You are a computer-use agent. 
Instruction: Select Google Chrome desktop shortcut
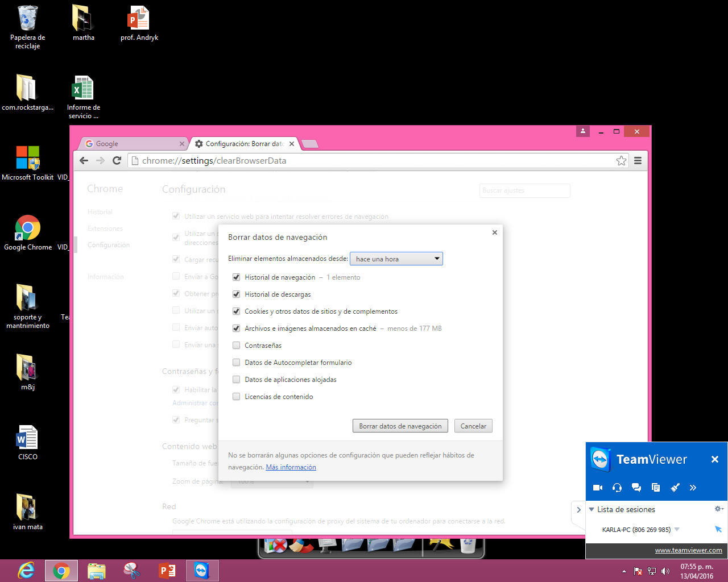[x=27, y=233]
